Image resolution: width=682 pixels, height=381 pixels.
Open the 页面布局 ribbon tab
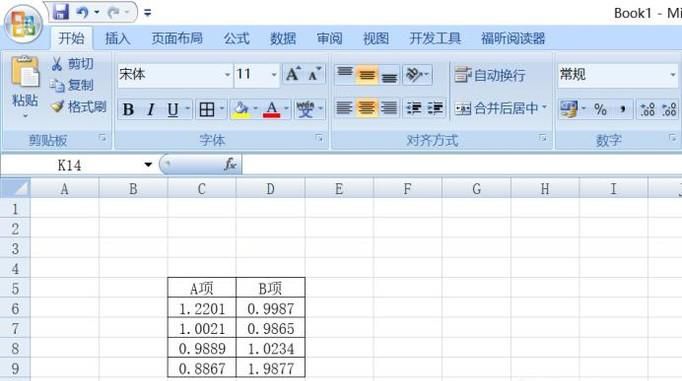(177, 38)
